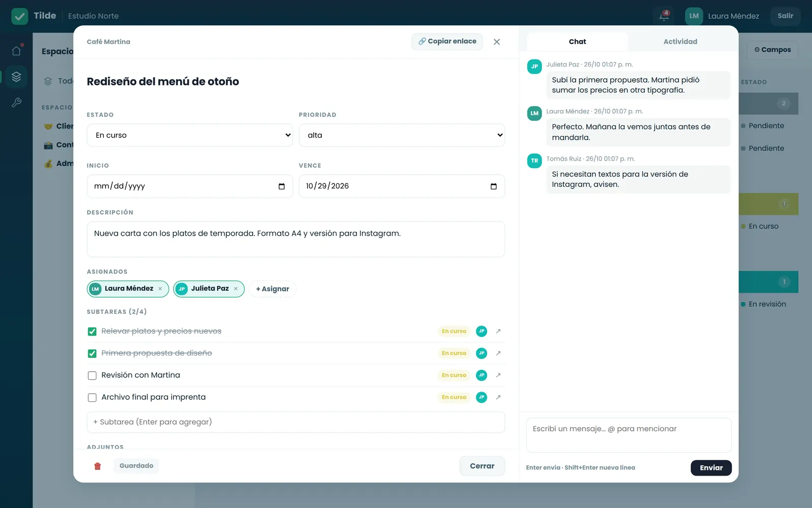Remove Laura Méndez from assignees

pos(160,289)
